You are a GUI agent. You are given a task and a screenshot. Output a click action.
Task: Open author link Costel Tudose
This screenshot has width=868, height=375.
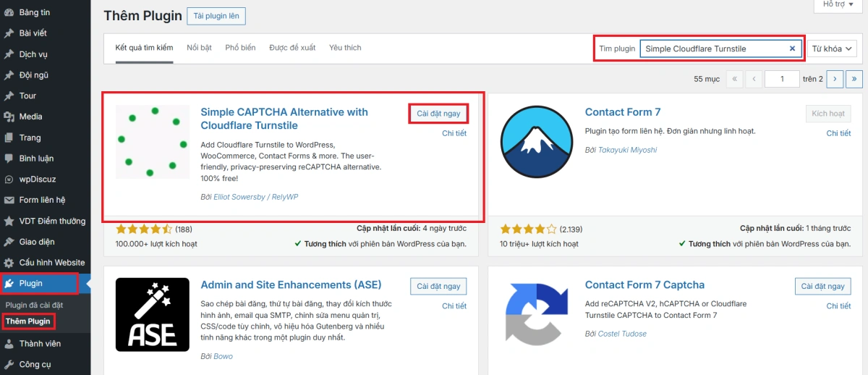pyautogui.click(x=622, y=334)
